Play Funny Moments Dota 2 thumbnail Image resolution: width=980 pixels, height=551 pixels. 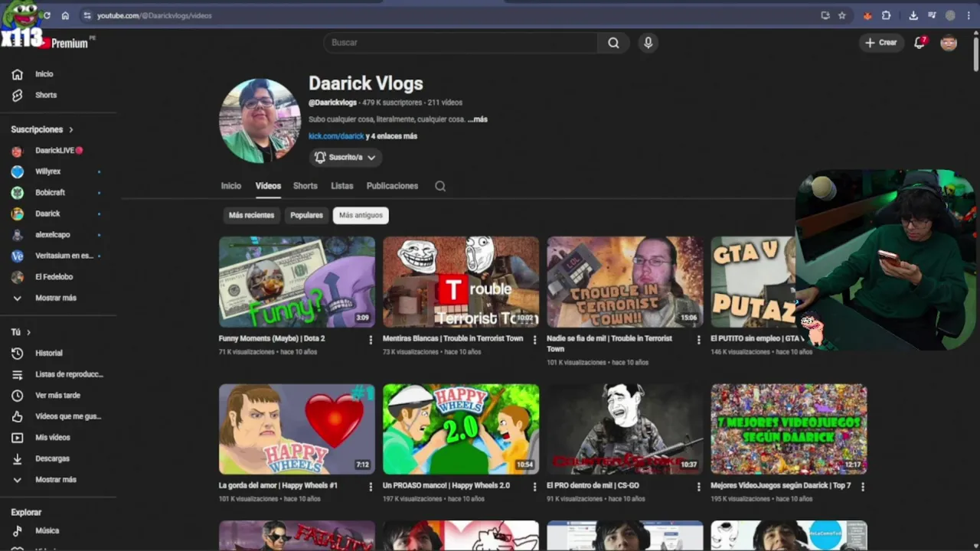[297, 282]
